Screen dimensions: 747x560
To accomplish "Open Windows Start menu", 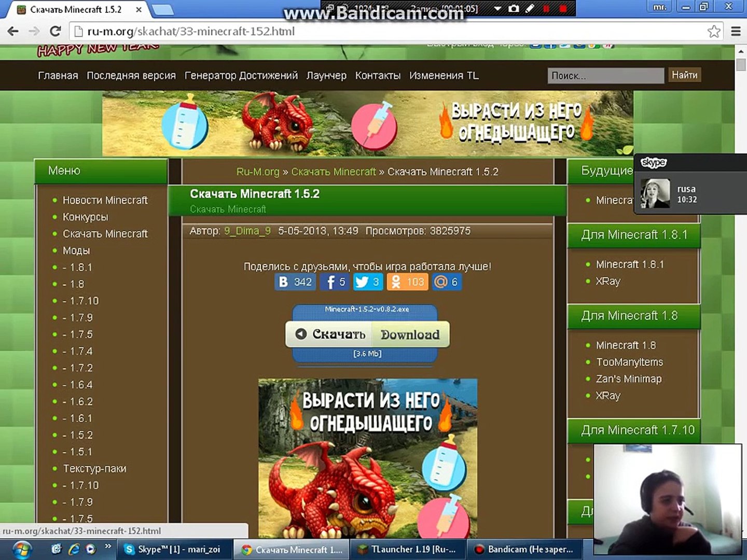I will (22, 549).
